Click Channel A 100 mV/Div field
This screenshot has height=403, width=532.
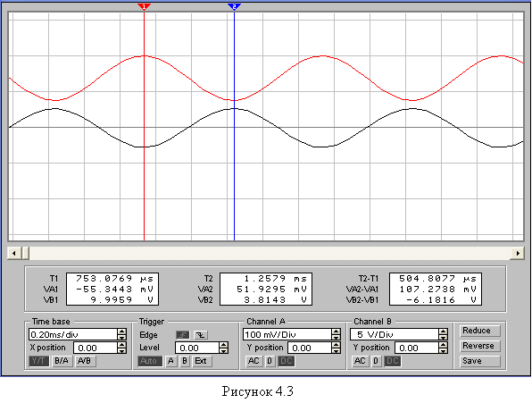click(287, 334)
